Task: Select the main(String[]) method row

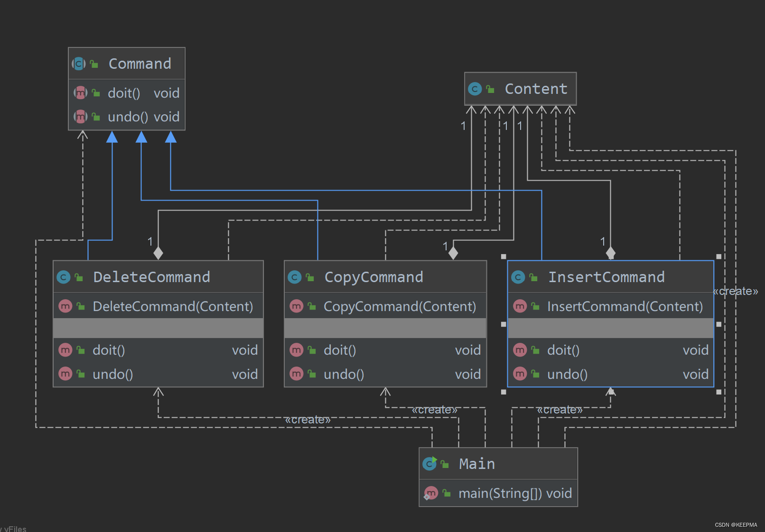Action: (x=498, y=493)
